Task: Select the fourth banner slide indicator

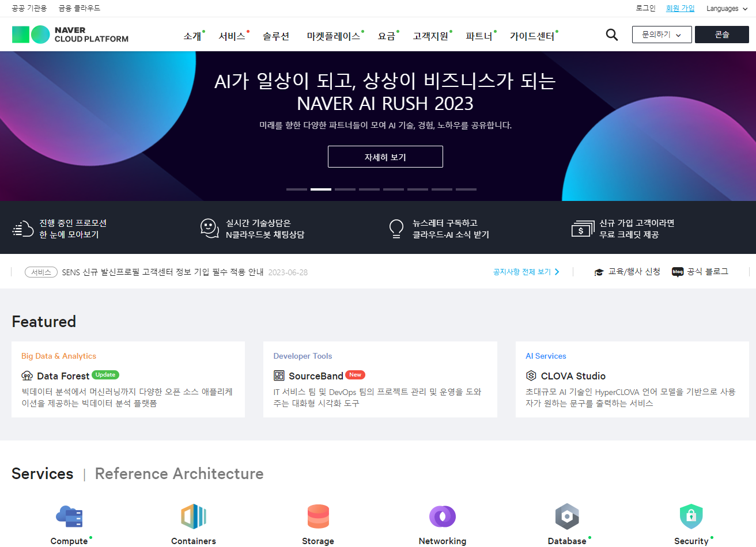Action: tap(369, 189)
